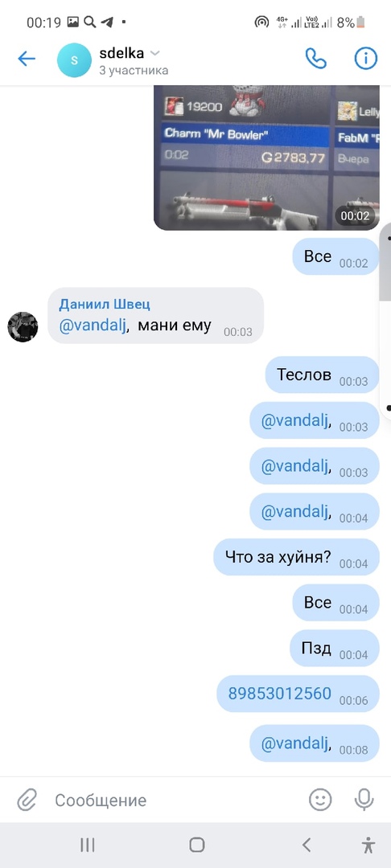Tap the sdelka chat avatar

(74, 60)
